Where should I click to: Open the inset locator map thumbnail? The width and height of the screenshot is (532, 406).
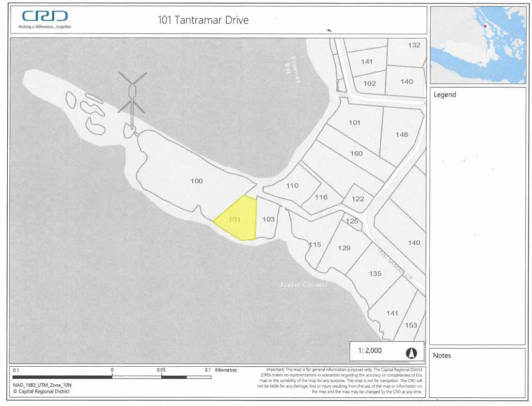coord(478,45)
